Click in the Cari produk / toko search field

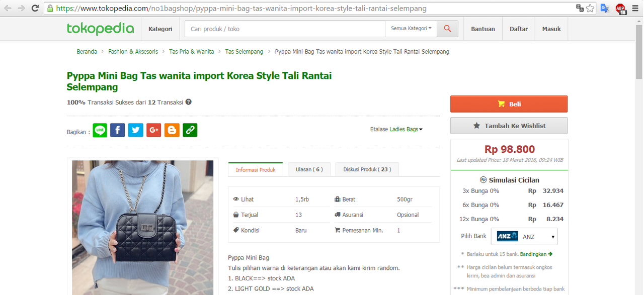point(285,29)
